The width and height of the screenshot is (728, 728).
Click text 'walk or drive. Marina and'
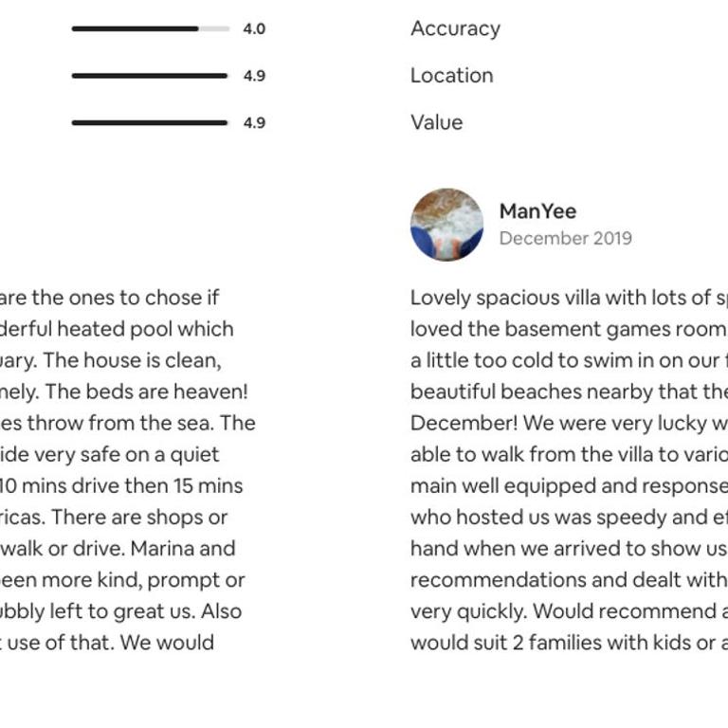118,548
